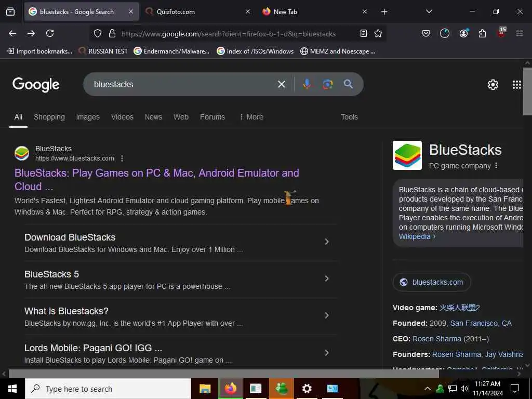532x399 pixels.
Task: Open Settings gear in taskbar
Action: click(307, 389)
